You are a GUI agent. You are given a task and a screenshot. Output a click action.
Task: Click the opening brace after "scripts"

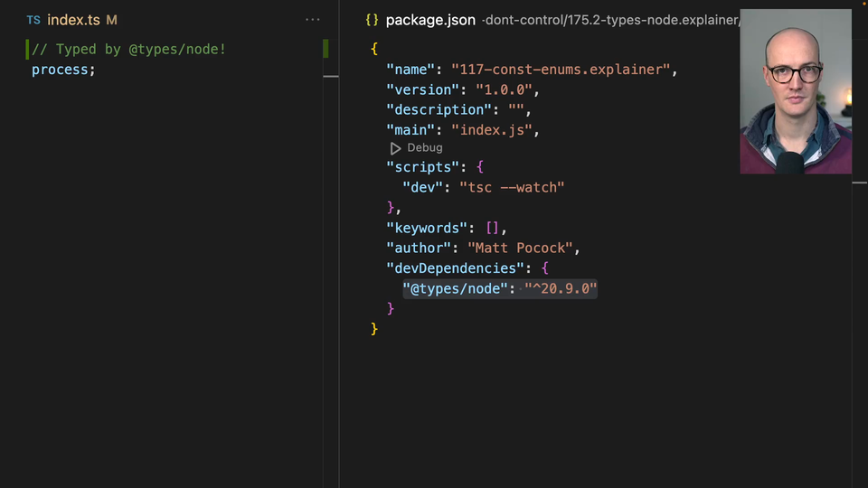[x=480, y=167]
